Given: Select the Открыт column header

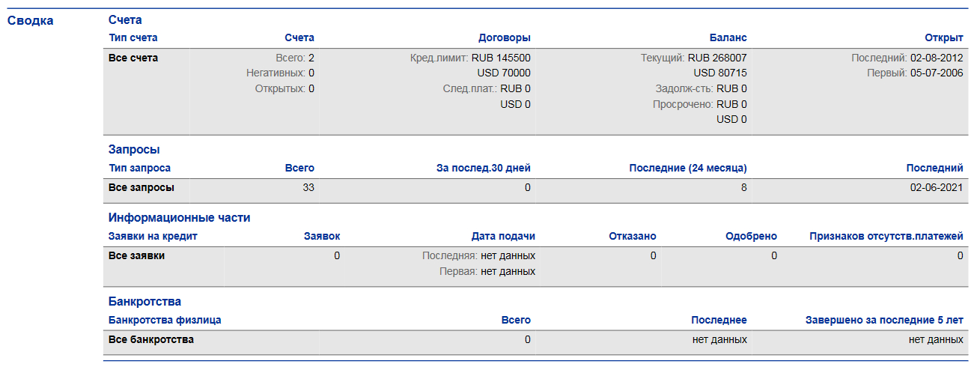Looking at the screenshot, I should pyautogui.click(x=943, y=37).
